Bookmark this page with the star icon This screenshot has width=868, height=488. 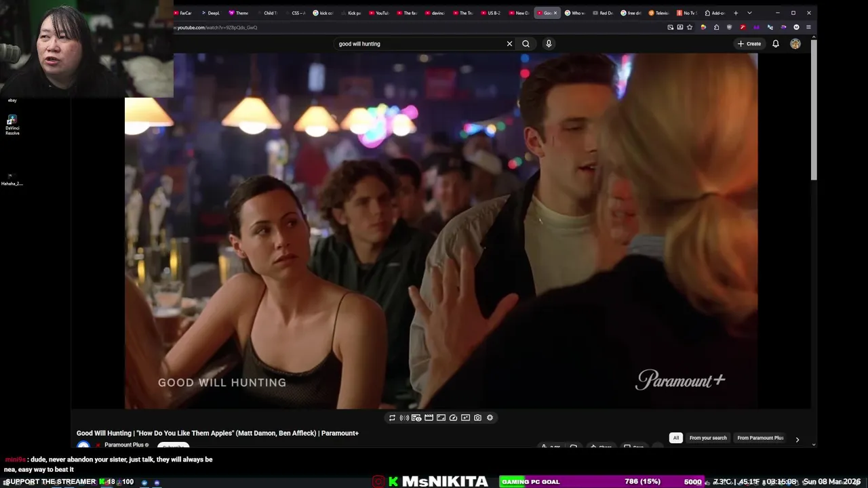coord(690,27)
